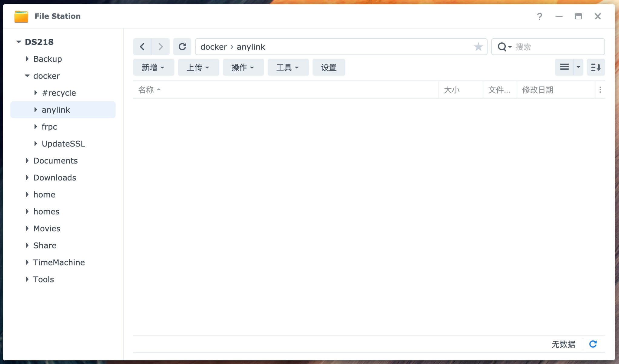Open the view mode dropdown arrow
619x364 pixels.
[578, 67]
